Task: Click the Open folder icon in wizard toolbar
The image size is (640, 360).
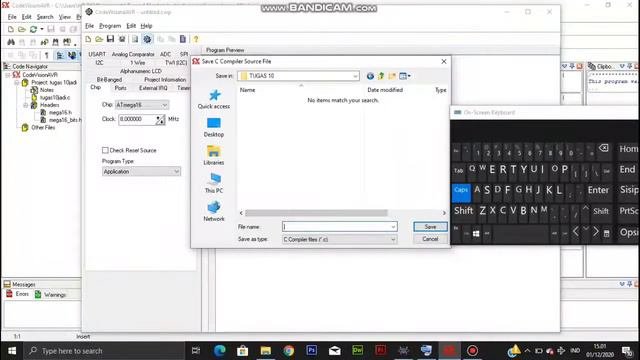Action: (x=99, y=39)
